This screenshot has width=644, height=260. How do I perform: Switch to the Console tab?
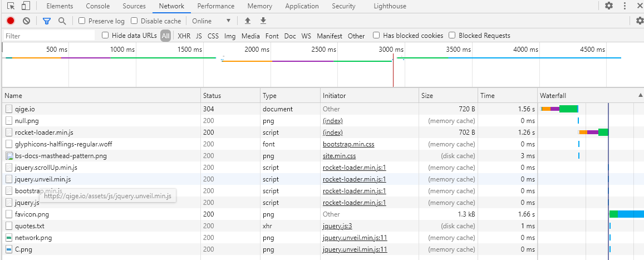click(98, 6)
